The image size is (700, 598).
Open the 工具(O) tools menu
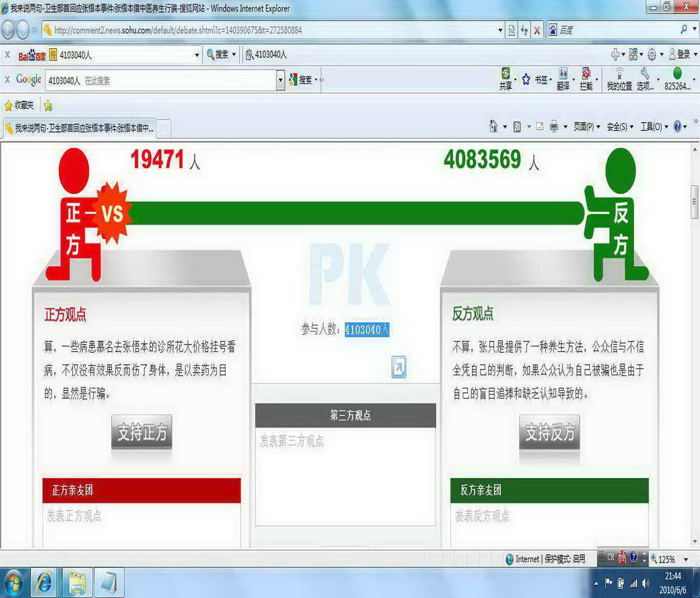[x=653, y=127]
